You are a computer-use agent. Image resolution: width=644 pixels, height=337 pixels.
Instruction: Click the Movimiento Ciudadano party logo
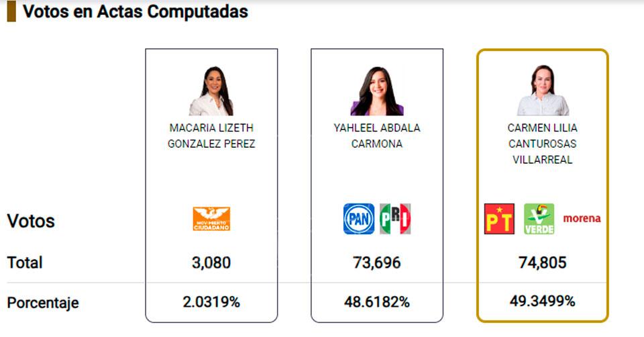click(211, 219)
